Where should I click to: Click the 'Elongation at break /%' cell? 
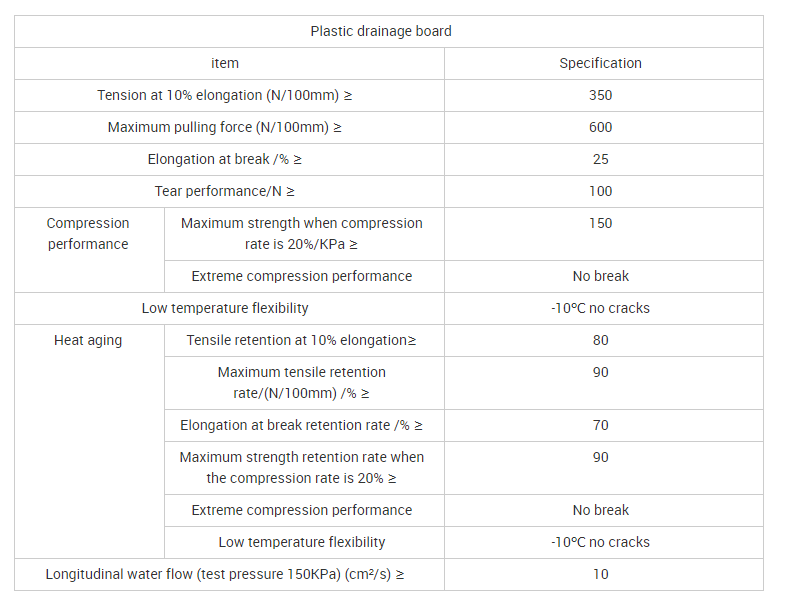225,160
